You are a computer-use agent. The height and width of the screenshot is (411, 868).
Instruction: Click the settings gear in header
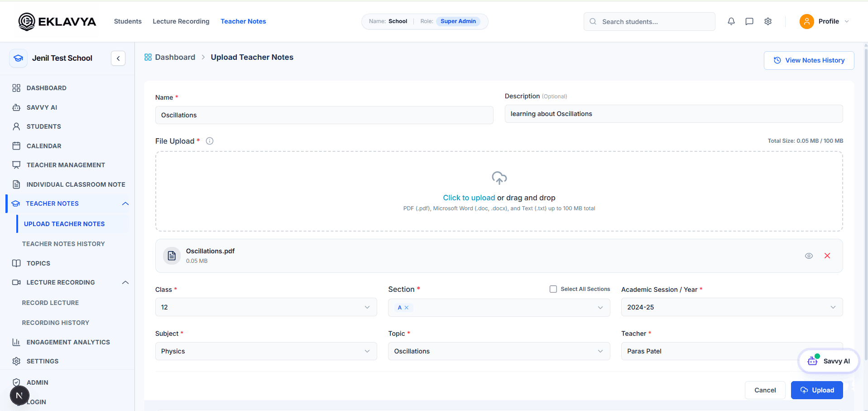click(768, 21)
